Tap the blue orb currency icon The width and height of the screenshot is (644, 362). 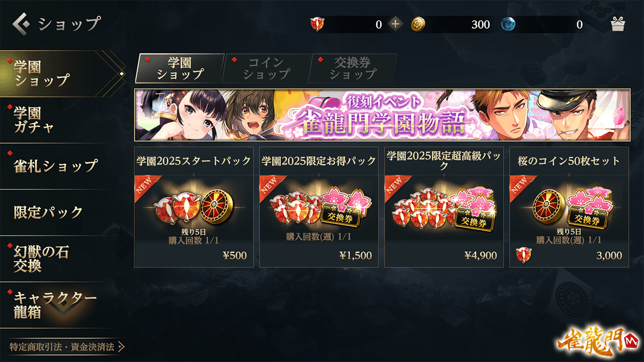pos(508,24)
